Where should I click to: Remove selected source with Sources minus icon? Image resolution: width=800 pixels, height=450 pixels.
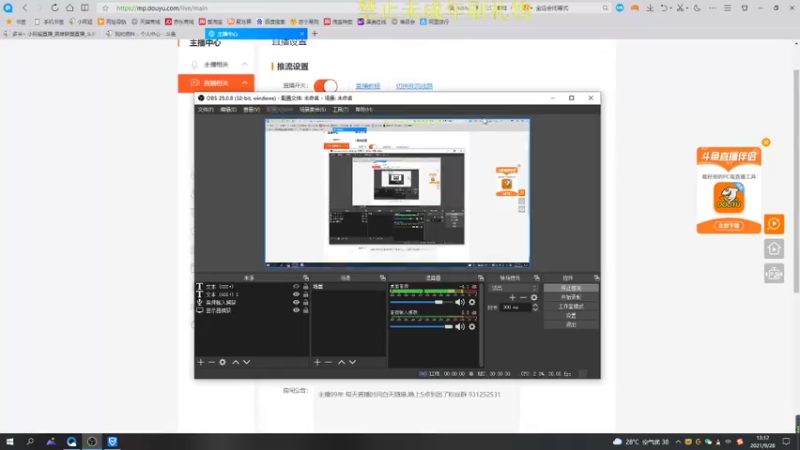point(211,362)
